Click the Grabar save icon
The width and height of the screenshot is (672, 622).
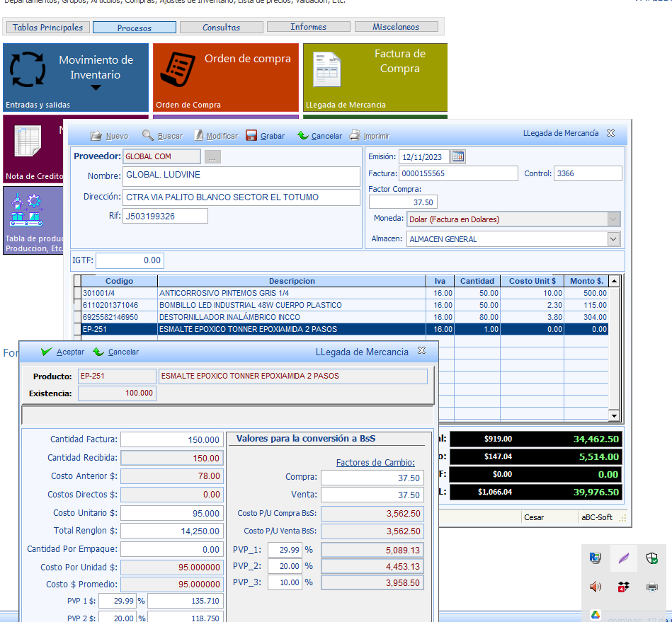click(251, 135)
